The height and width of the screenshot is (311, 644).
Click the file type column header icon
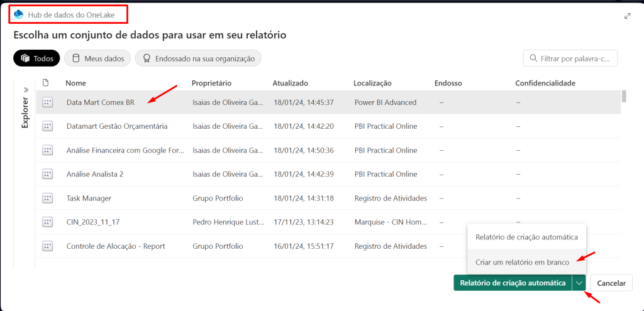(45, 83)
